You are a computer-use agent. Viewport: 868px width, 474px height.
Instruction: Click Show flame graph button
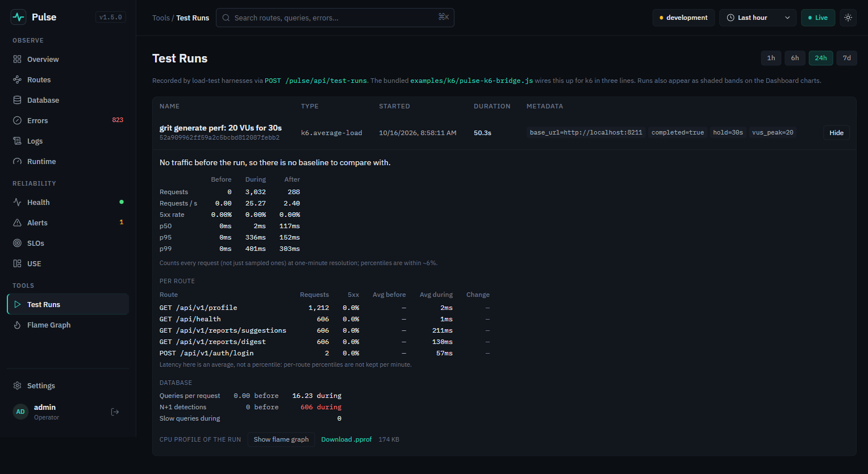point(281,439)
